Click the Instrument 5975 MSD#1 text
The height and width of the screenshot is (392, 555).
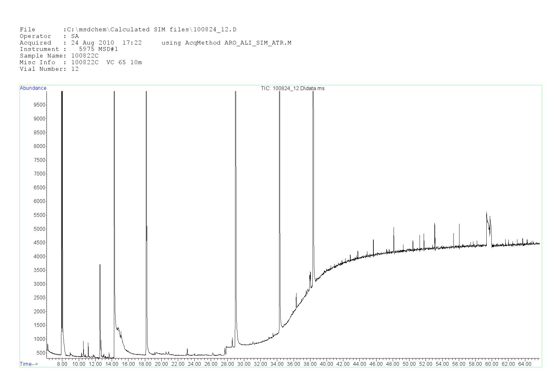pyautogui.click(x=98, y=49)
